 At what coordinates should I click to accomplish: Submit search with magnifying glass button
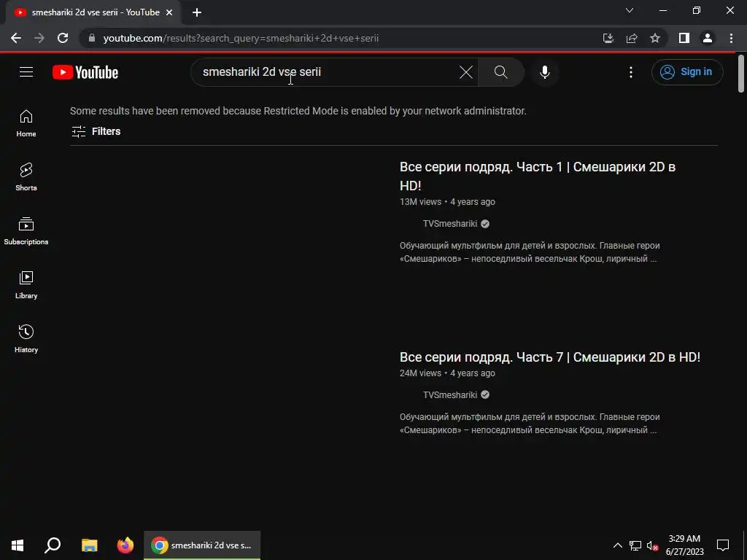click(500, 72)
